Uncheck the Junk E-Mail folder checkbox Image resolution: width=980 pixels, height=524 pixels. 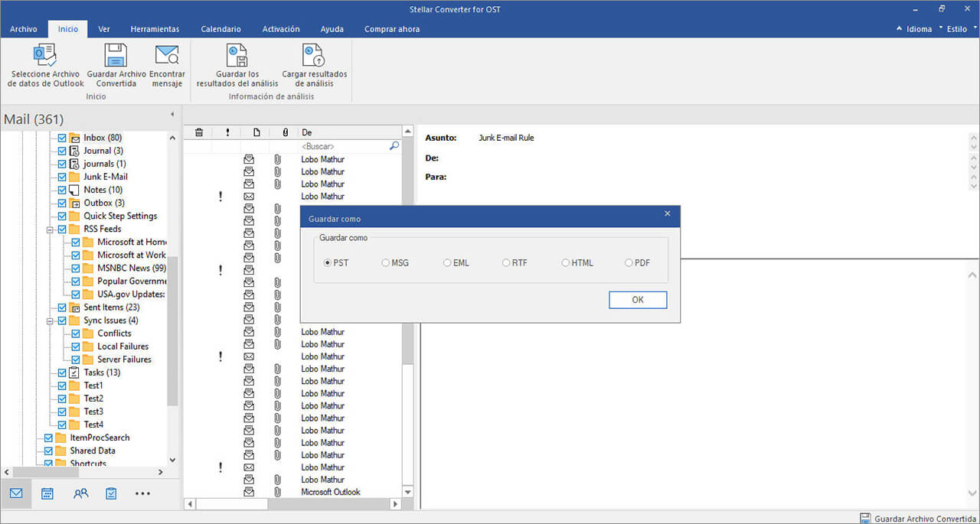[x=62, y=177]
